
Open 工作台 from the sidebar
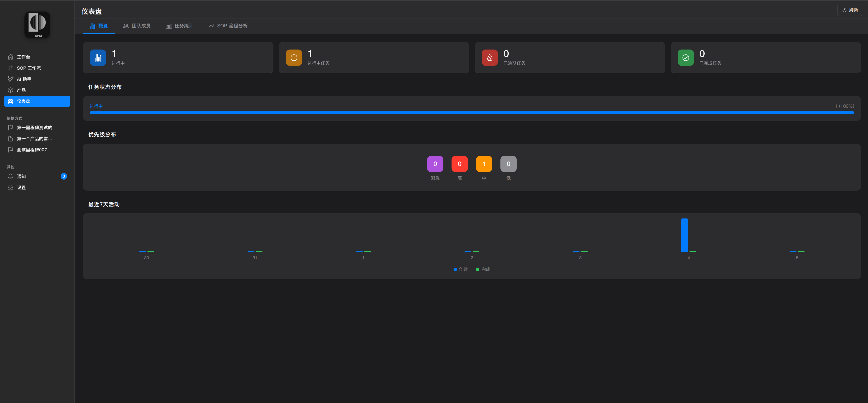23,57
